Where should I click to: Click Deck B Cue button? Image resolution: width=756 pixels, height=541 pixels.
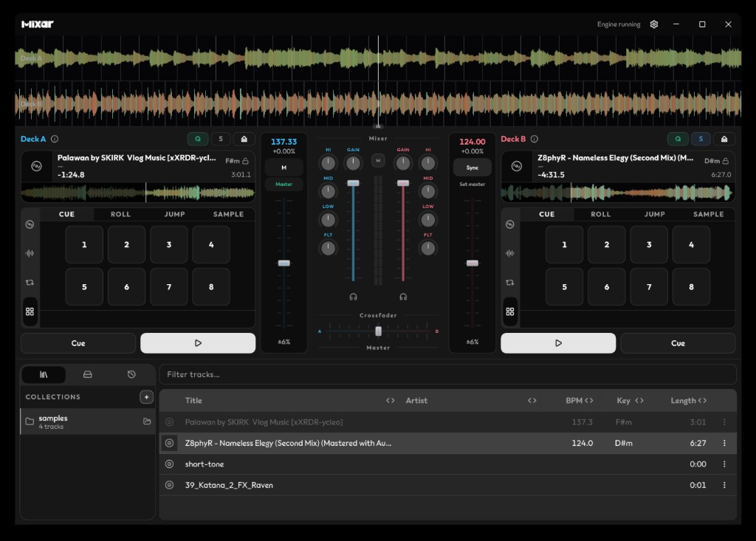click(x=678, y=342)
